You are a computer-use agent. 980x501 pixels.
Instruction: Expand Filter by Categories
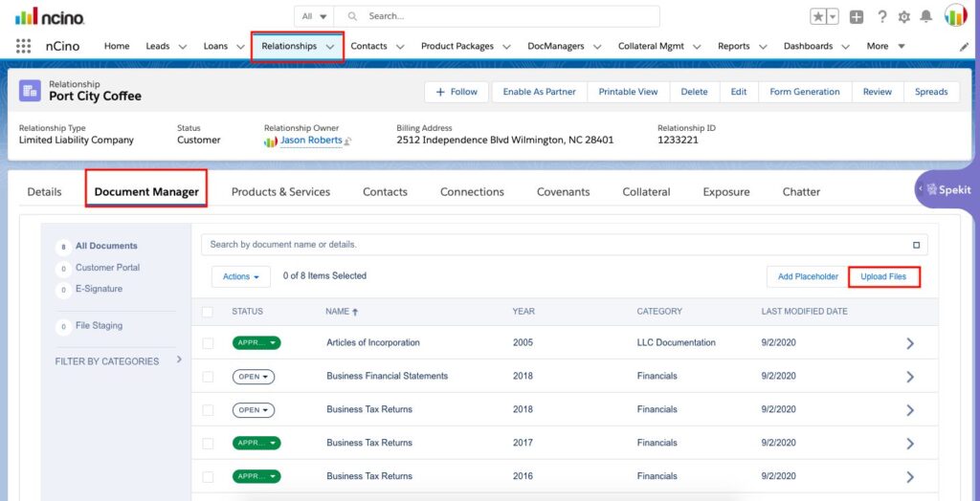click(179, 359)
